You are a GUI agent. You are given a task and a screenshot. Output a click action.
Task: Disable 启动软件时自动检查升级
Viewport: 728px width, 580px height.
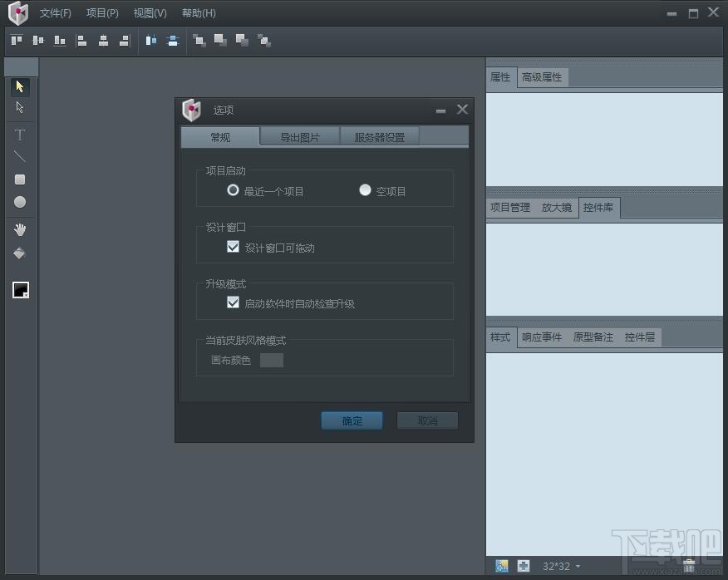pyautogui.click(x=234, y=302)
